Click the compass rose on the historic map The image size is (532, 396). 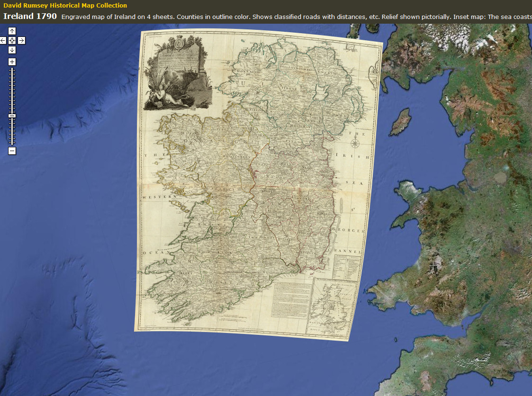pos(355,144)
